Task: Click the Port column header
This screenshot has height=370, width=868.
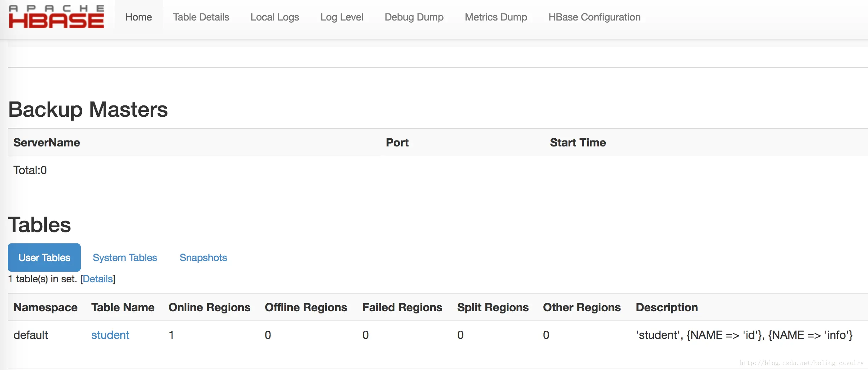Action: pos(397,143)
